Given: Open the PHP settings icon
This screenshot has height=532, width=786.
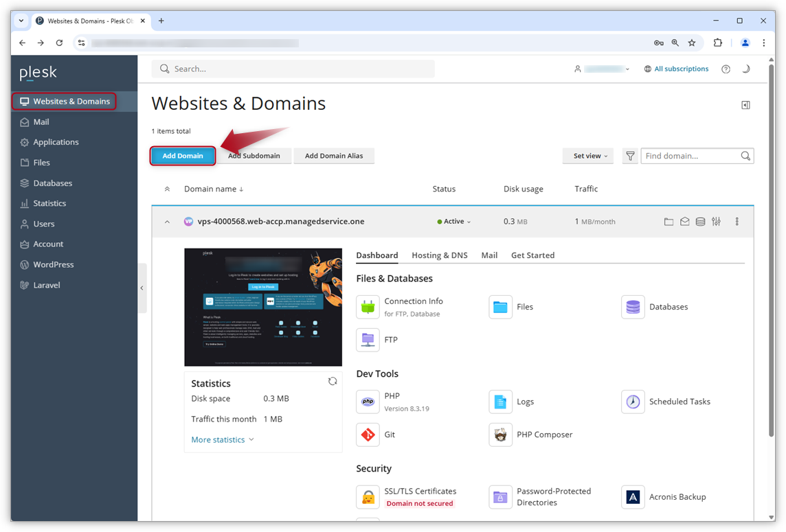Looking at the screenshot, I should 368,402.
